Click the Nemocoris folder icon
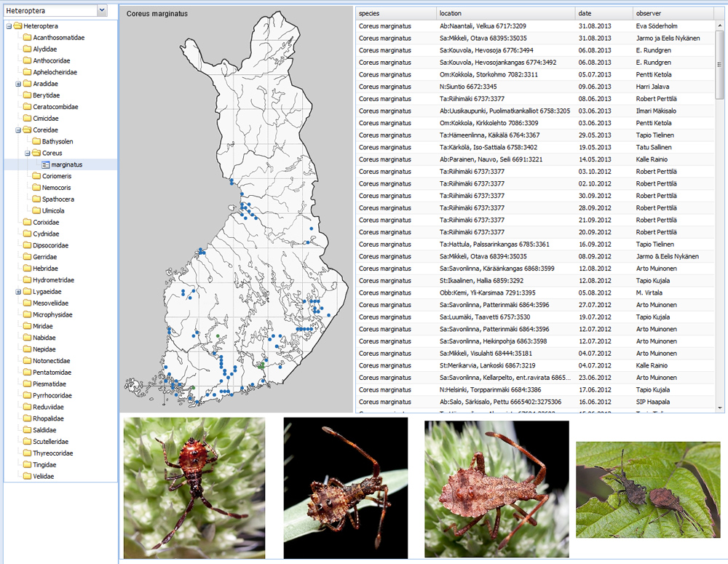The height and width of the screenshot is (564, 728). tap(36, 188)
